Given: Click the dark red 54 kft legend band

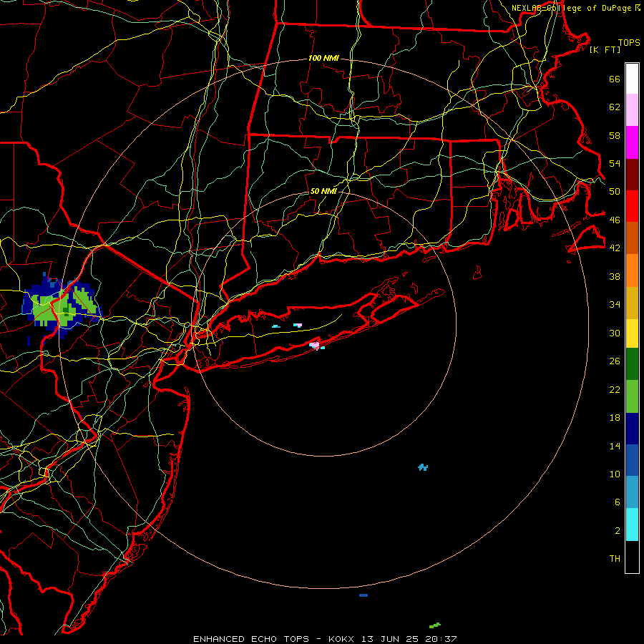Looking at the screenshot, I should click(x=632, y=174).
